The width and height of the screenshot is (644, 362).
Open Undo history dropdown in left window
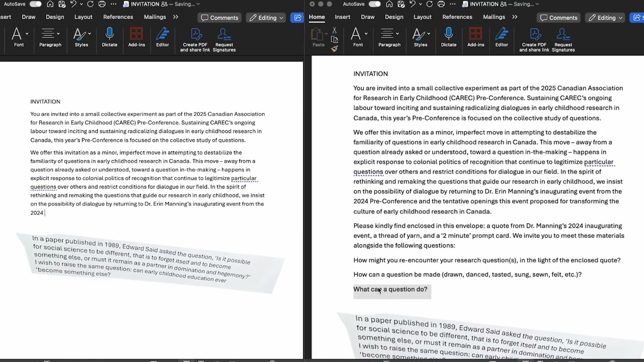coord(80,4)
